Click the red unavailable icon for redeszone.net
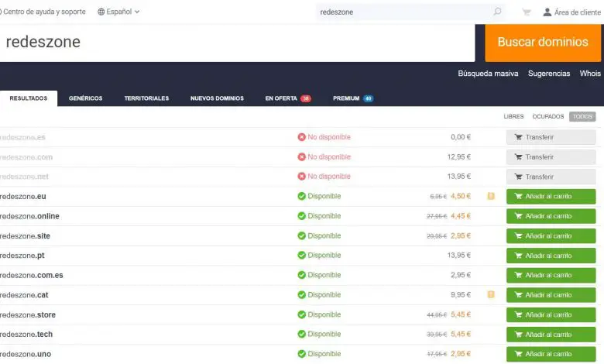The image size is (604, 364). click(x=302, y=177)
